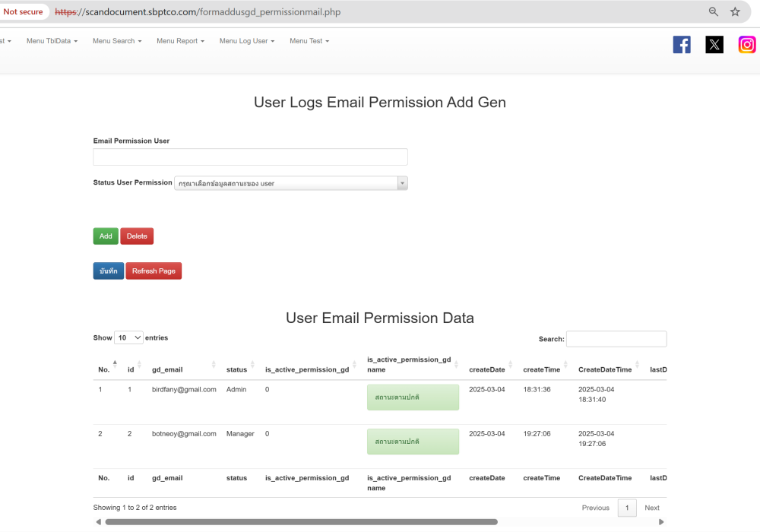Expand the Menu Report dropdown

[180, 41]
